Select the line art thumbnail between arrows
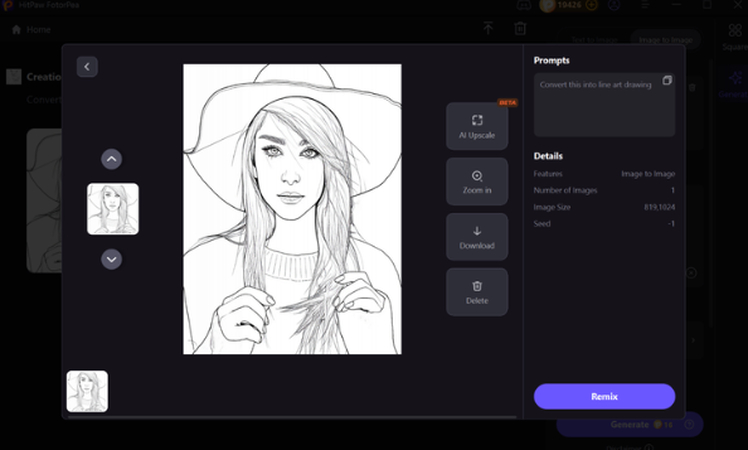Image resolution: width=748 pixels, height=450 pixels. point(113,209)
